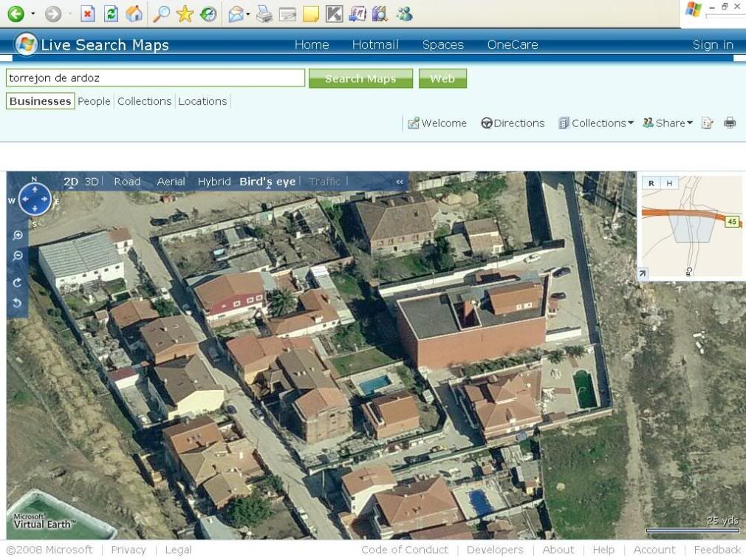This screenshot has height=560, width=746.
Task: Rotate the bird's eye view clockwise
Action: pyautogui.click(x=18, y=282)
